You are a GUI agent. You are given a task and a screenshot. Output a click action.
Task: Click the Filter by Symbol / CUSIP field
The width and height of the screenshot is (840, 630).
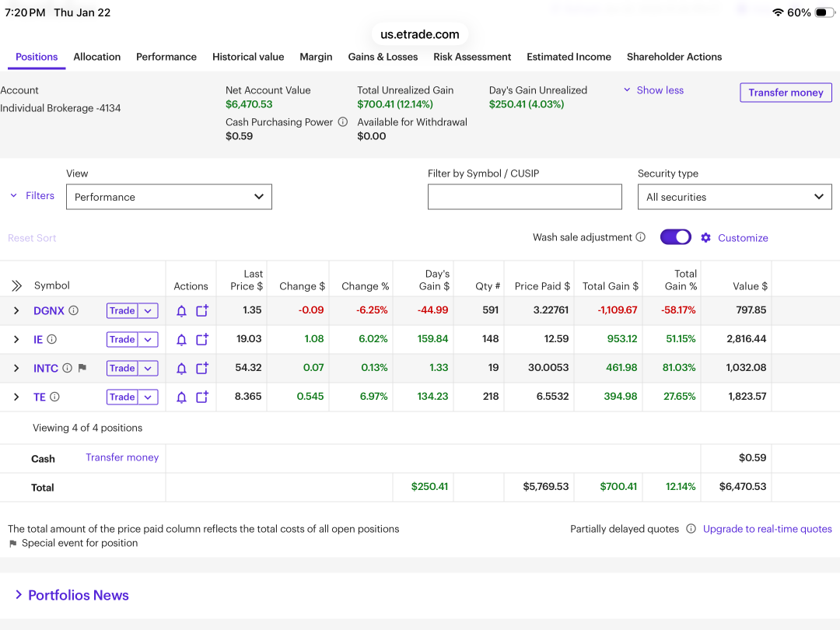pos(524,197)
